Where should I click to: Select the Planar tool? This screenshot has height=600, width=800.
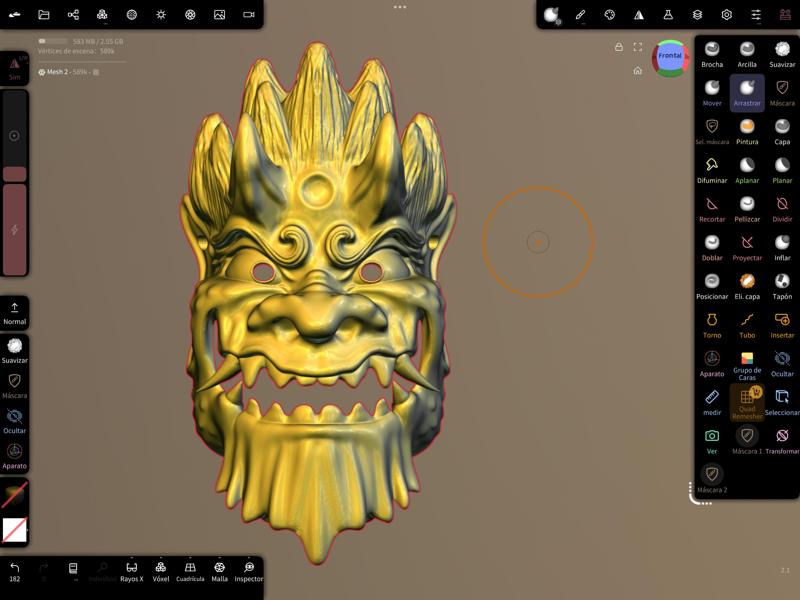click(782, 171)
